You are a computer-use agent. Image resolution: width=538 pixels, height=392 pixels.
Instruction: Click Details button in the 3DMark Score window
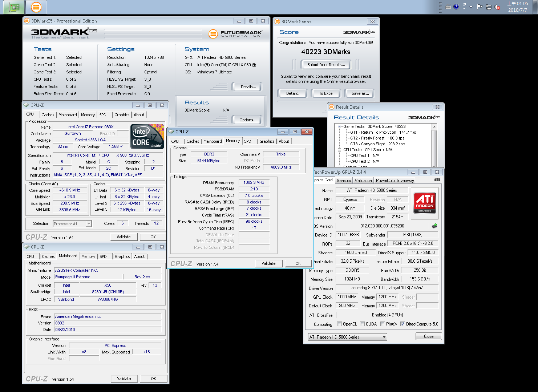pos(294,93)
